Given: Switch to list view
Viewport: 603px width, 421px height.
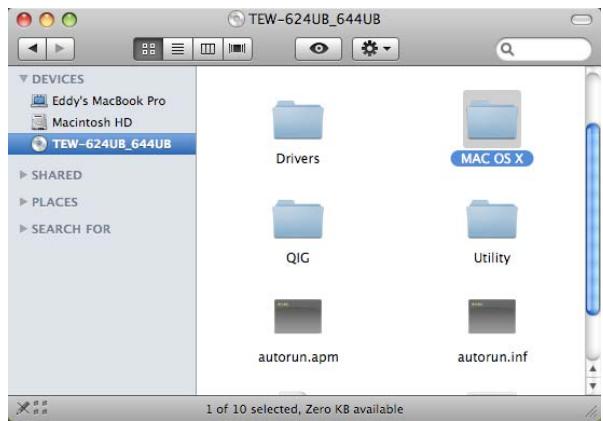Looking at the screenshot, I should 177,49.
